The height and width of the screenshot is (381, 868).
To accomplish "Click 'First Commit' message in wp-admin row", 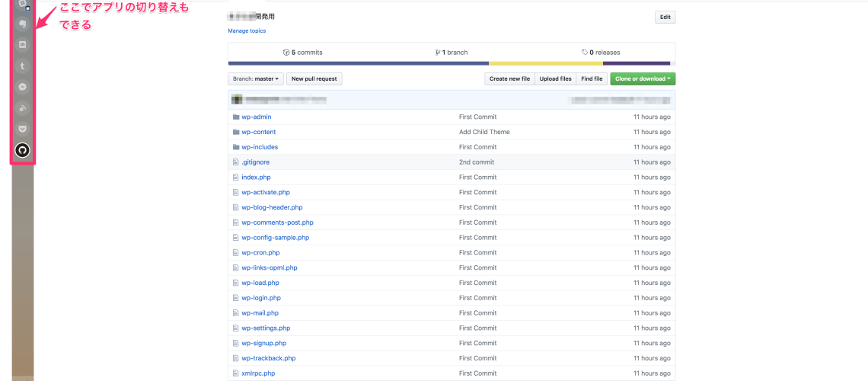I will (477, 117).
